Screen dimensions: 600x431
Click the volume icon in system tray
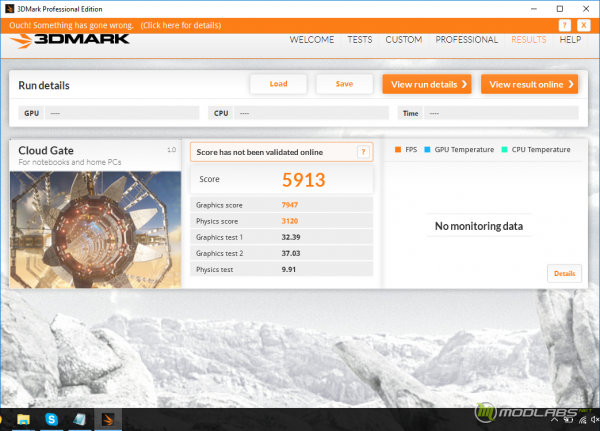(x=595, y=420)
